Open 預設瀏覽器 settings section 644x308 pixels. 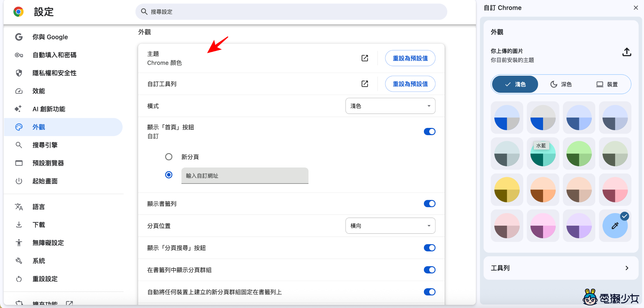pos(63,163)
